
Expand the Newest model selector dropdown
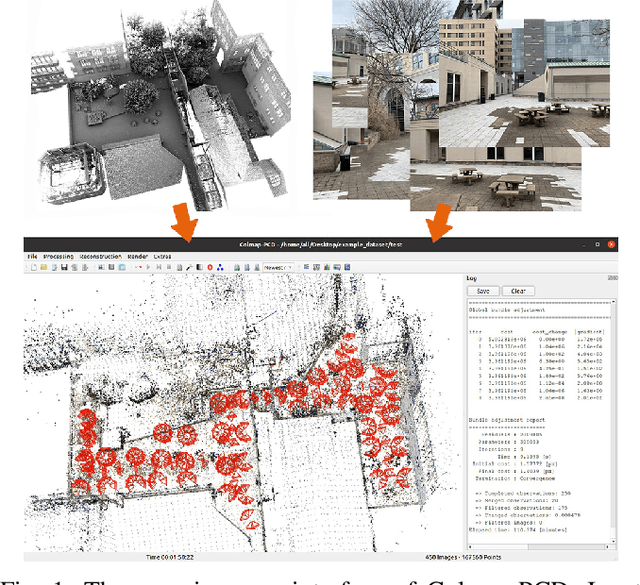click(x=278, y=268)
